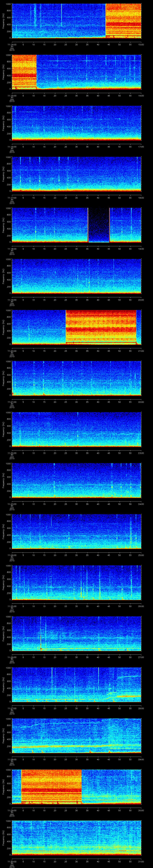
Task: Click the spectrogram panel starting at 11:15:00
Action: [x=76, y=72]
